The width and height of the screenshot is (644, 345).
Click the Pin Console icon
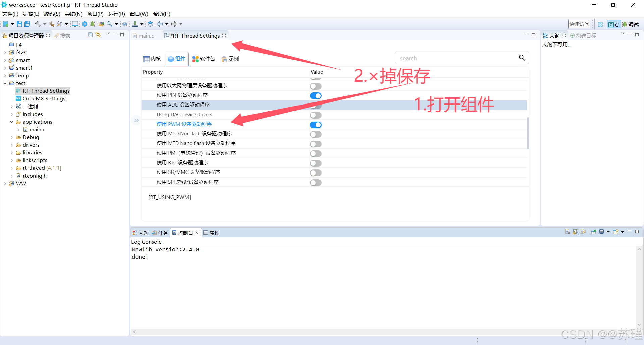pyautogui.click(x=594, y=232)
